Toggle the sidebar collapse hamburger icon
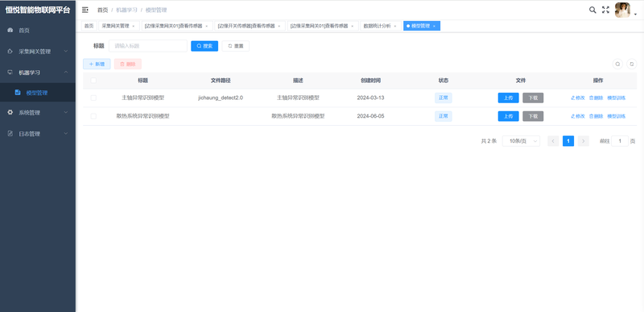Screen dimensions: 644x312 pos(85,10)
